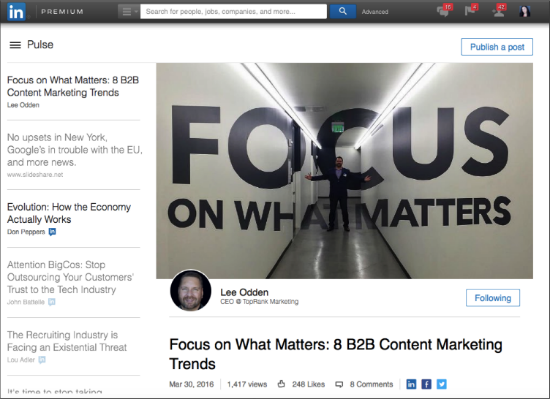Click Lou Adler author name
550x399 pixels.
click(x=21, y=360)
